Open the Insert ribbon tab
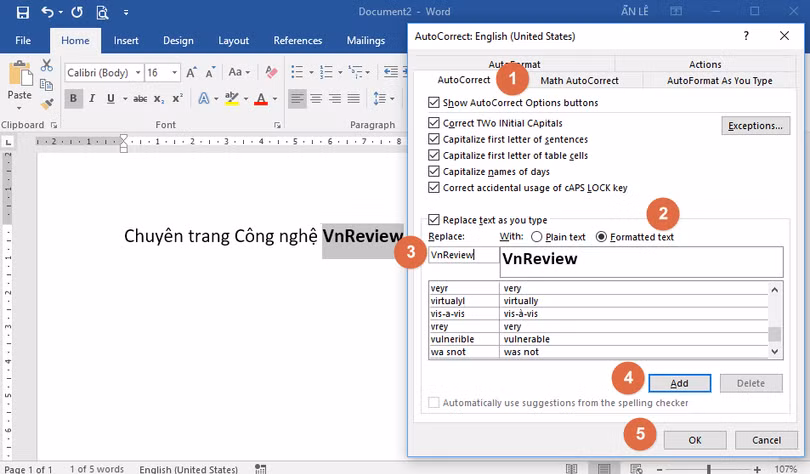Viewport: 810px width, 474px height. pos(126,41)
